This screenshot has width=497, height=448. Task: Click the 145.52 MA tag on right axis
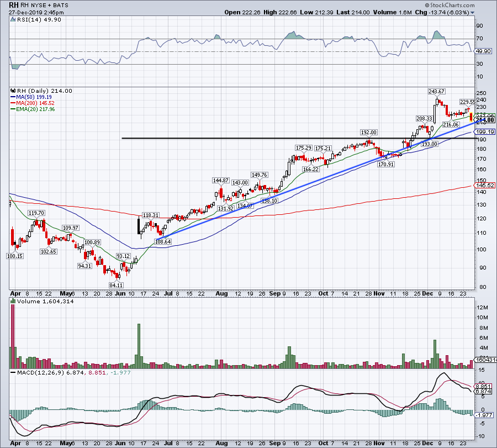click(x=485, y=185)
